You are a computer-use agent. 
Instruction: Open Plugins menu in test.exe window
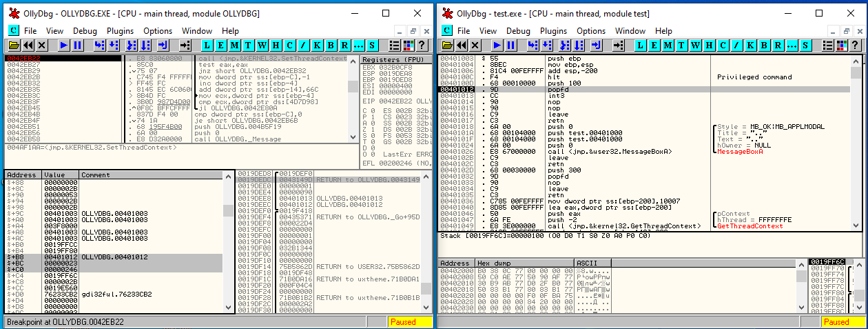(554, 30)
